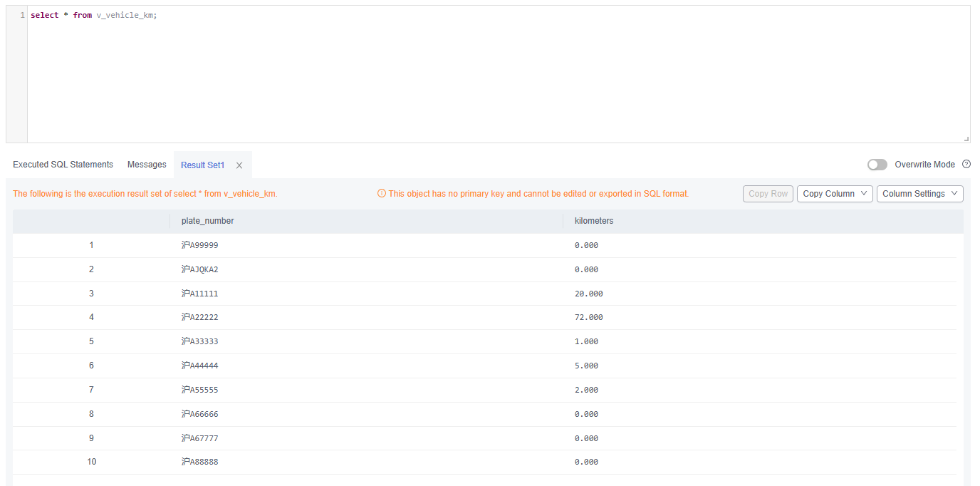Open the Messages tab
980x486 pixels.
click(147, 165)
